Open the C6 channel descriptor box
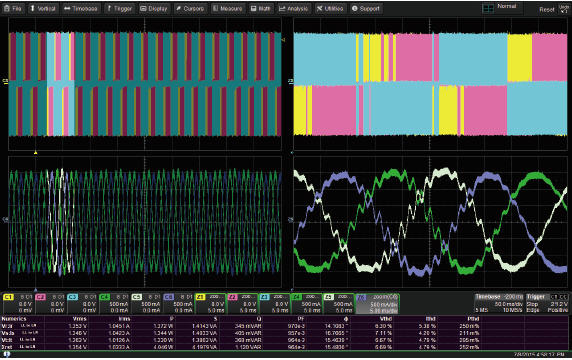 tap(178, 303)
